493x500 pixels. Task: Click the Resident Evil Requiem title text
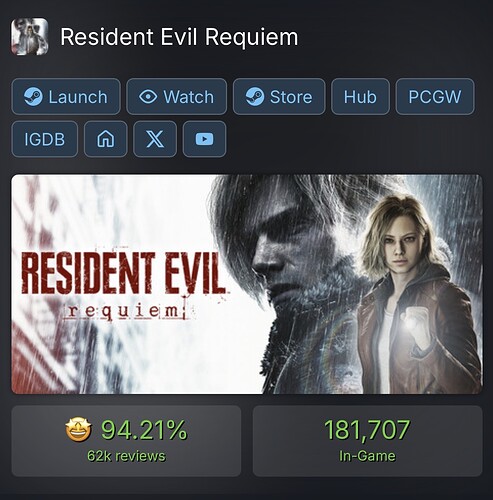[179, 37]
